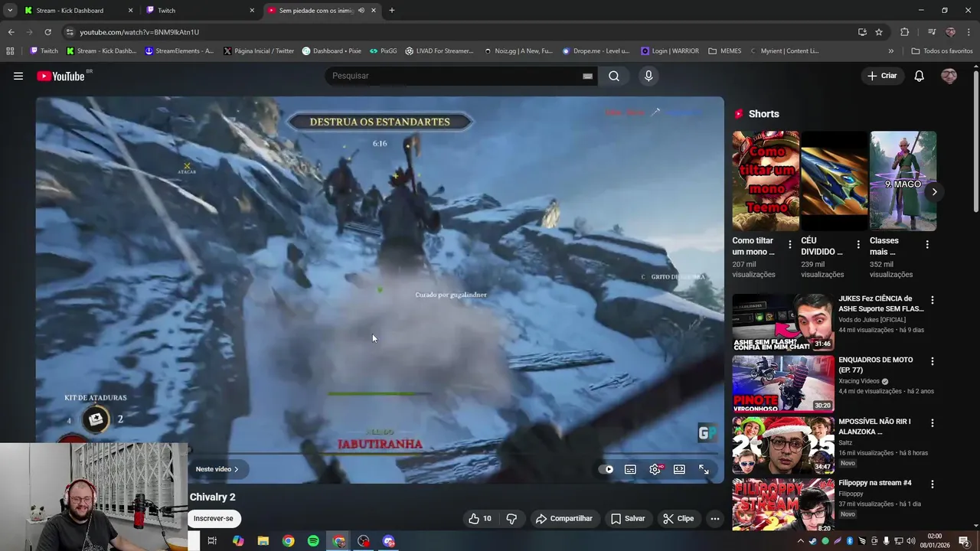980x551 pixels.
Task: Save video with Salvar button
Action: (628, 518)
